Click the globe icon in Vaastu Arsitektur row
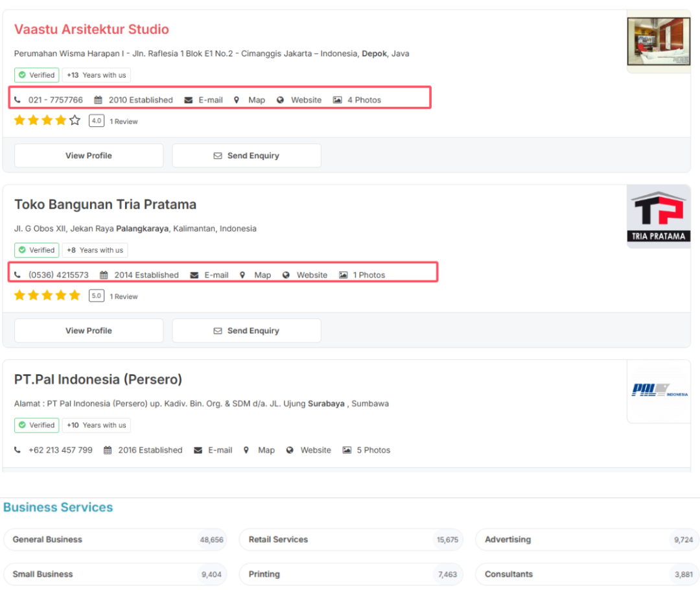The height and width of the screenshot is (590, 700). click(281, 100)
